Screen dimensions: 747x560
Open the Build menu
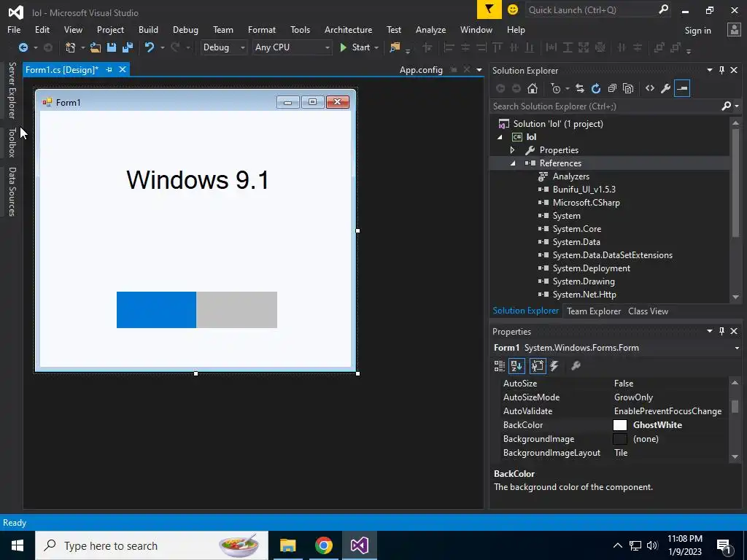[148, 29]
